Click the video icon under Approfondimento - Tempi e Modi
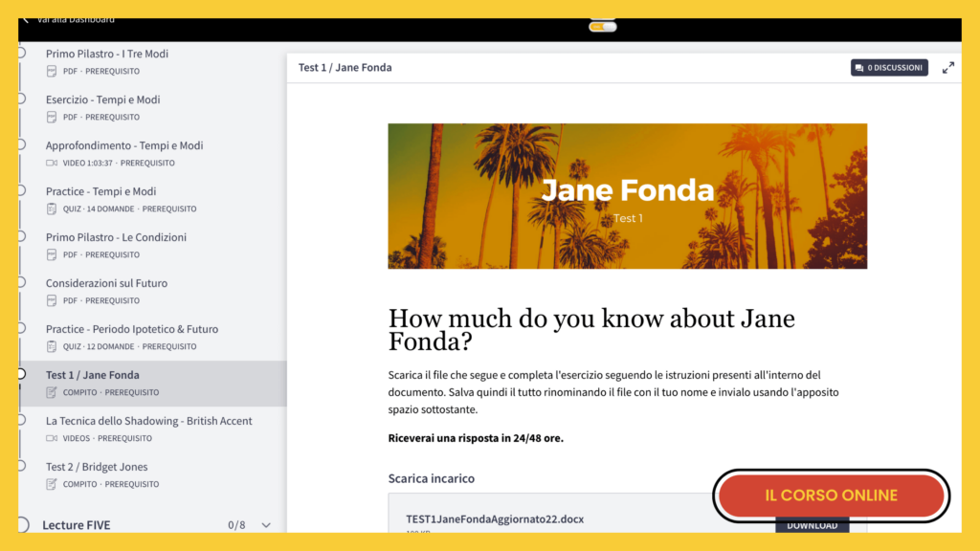The width and height of the screenshot is (980, 551). [x=52, y=163]
